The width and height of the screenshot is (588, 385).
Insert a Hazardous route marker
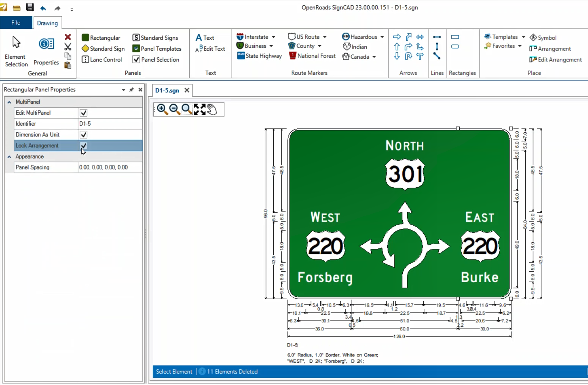point(360,36)
